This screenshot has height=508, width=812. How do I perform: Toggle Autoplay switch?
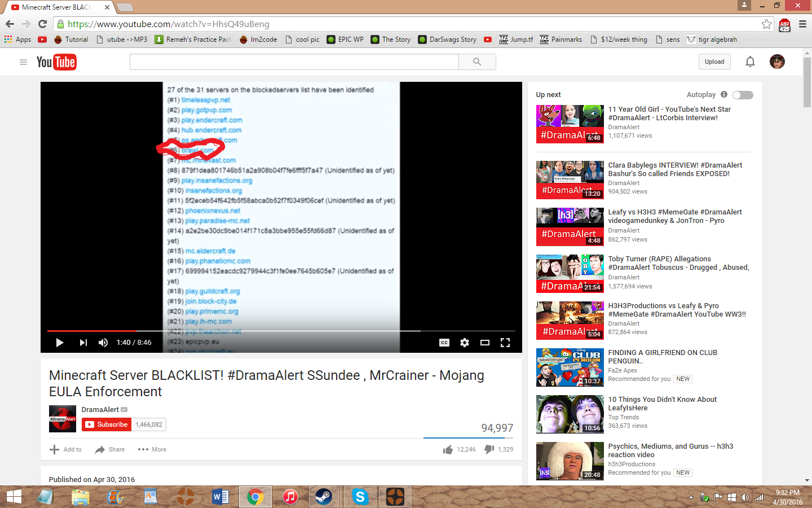(x=743, y=95)
